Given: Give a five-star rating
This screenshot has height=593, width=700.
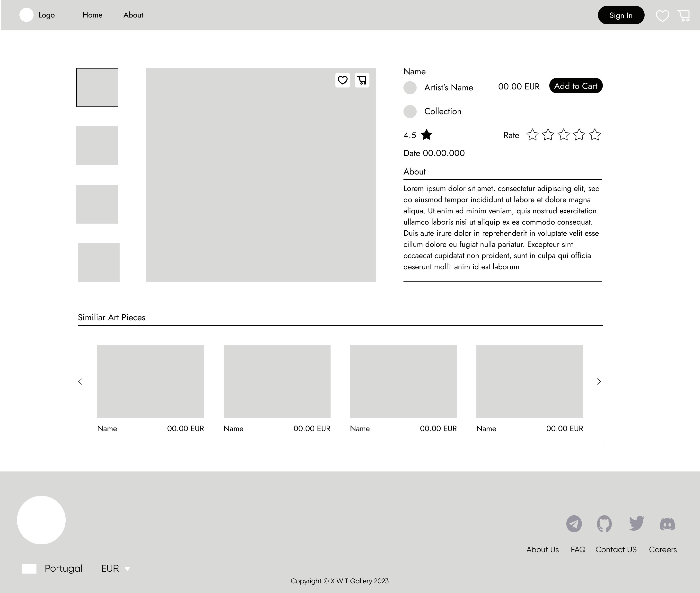Looking at the screenshot, I should (595, 135).
